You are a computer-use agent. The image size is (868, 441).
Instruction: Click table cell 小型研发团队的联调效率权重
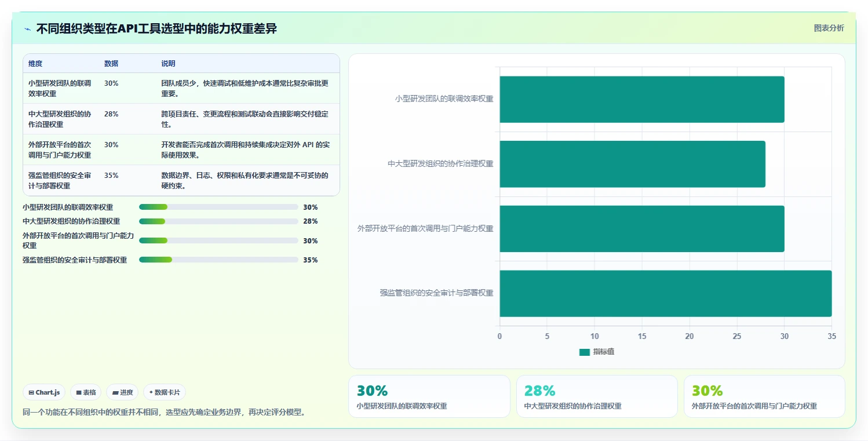(60, 88)
